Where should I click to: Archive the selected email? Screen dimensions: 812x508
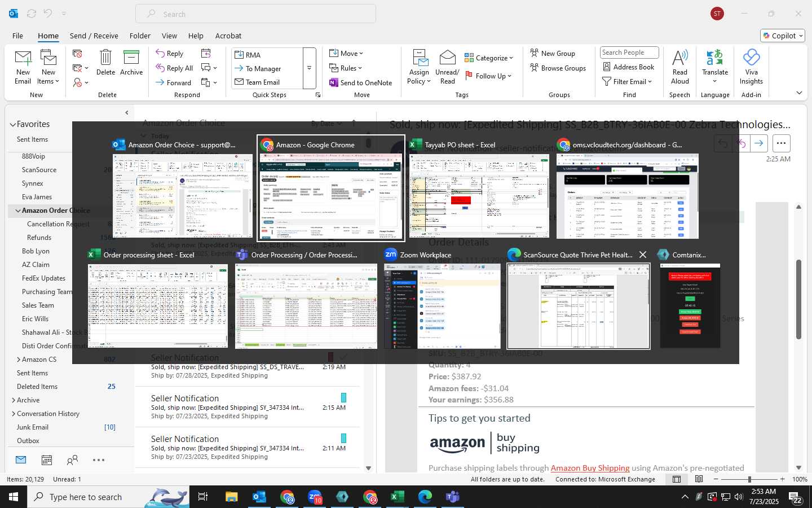coord(131,63)
